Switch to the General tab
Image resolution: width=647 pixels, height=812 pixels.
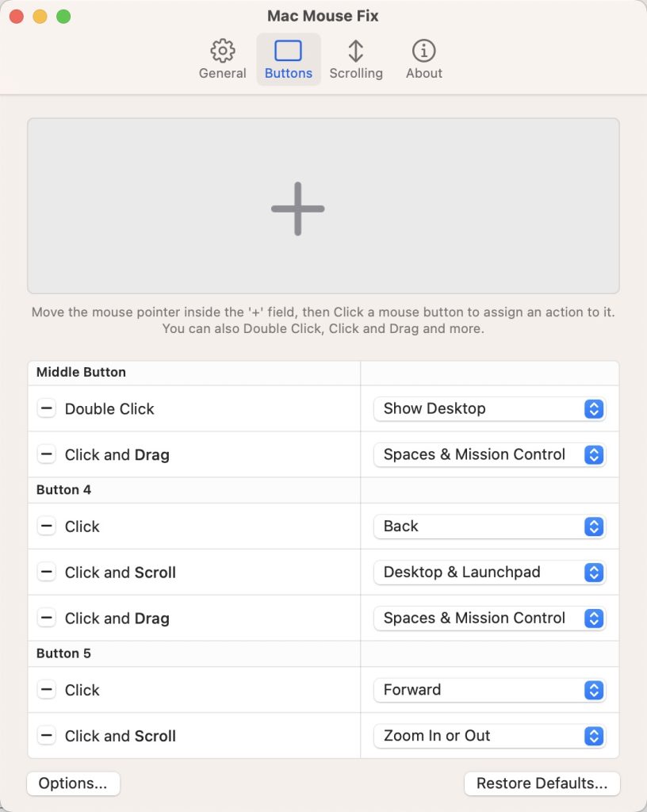222,59
